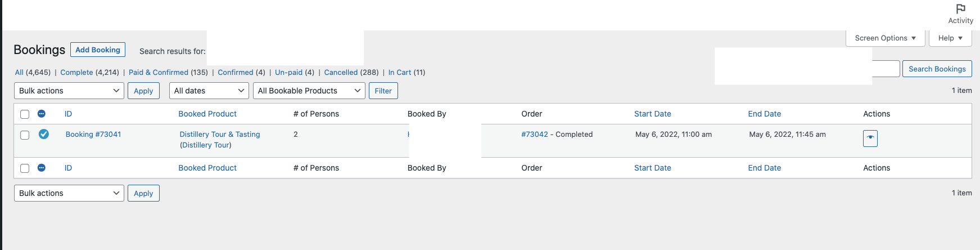
Task: Select checkbox for Booking #73041
Action: [25, 135]
